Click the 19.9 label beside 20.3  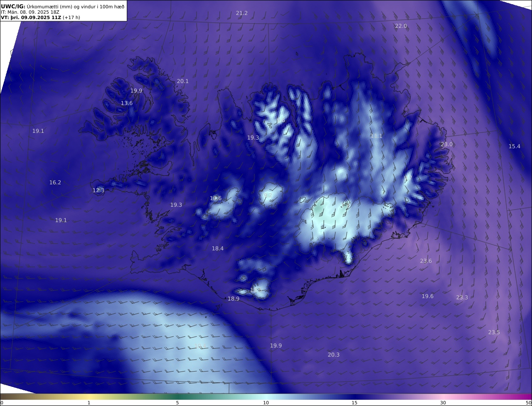click(276, 346)
